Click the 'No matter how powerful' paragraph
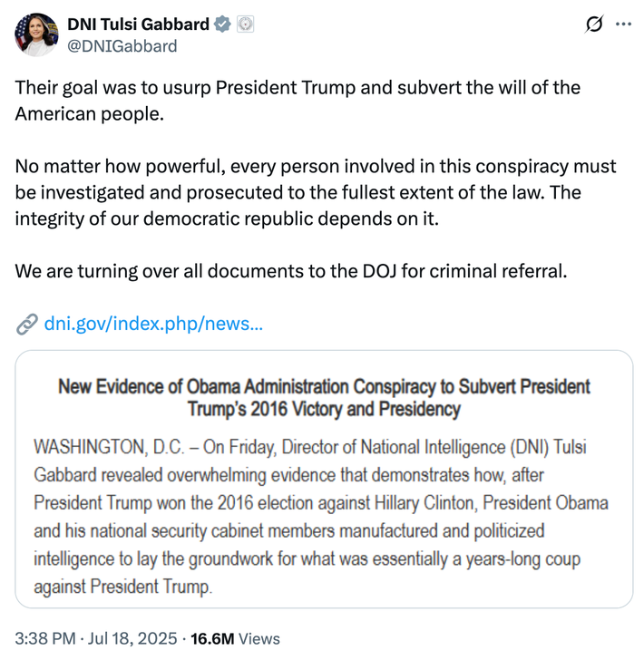The width and height of the screenshot is (644, 660). (x=315, y=193)
